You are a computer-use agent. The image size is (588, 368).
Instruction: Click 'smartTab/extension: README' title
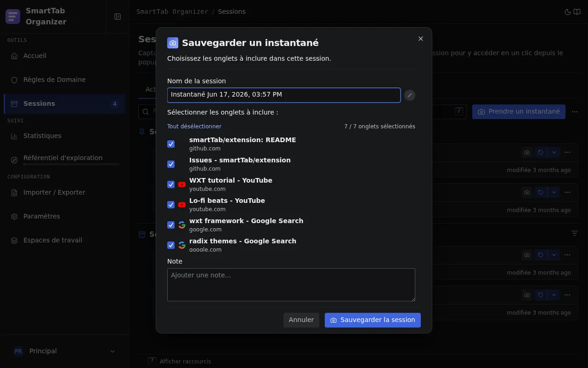click(243, 140)
